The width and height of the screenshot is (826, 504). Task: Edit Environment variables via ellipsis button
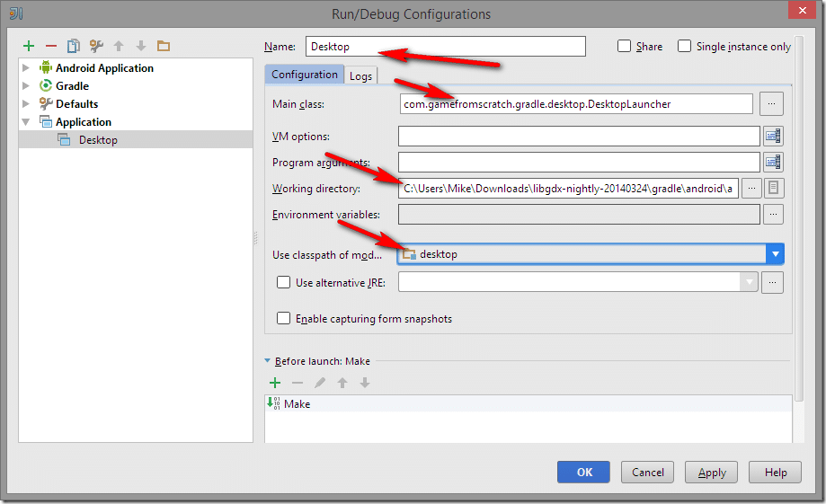tap(773, 215)
